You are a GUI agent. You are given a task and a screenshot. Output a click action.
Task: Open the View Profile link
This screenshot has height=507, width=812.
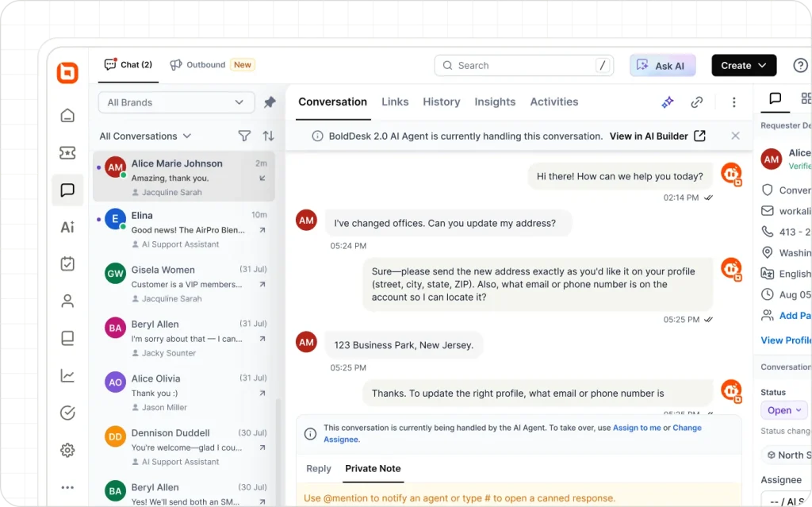[x=785, y=340]
